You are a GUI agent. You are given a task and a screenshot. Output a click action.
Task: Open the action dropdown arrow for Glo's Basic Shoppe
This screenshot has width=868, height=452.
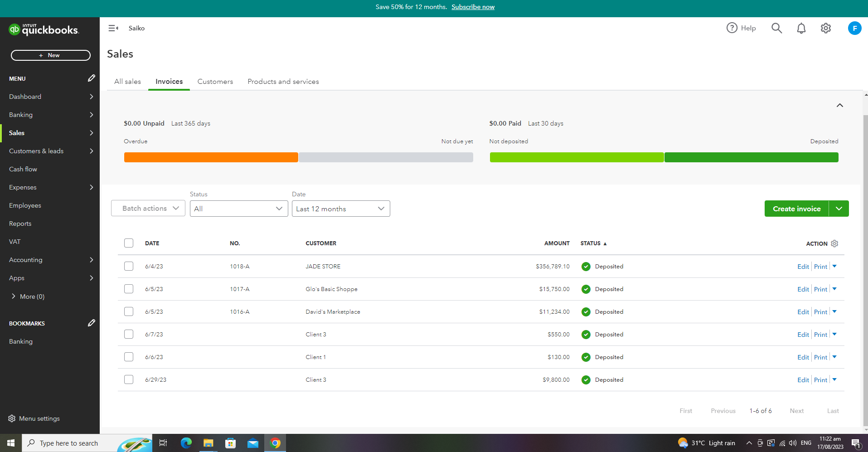point(834,289)
